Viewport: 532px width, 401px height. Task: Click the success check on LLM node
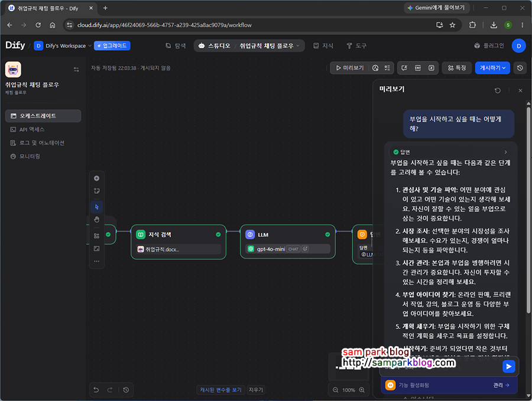point(327,234)
